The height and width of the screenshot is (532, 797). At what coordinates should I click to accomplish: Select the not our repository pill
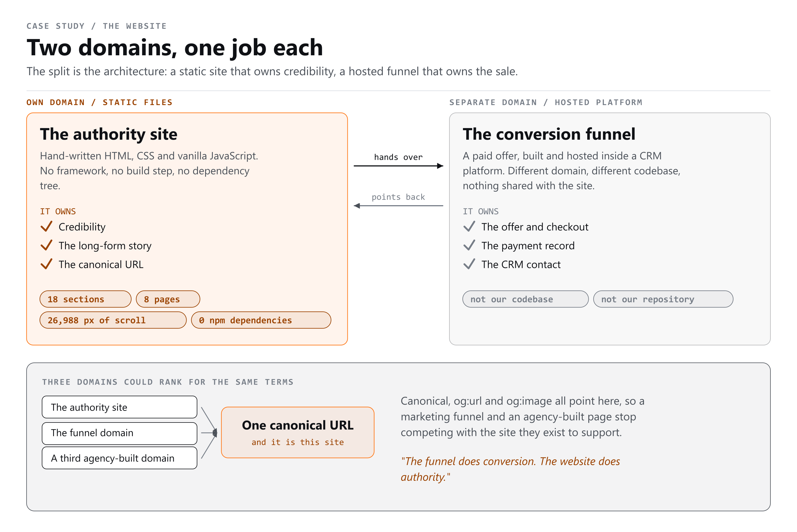click(663, 299)
